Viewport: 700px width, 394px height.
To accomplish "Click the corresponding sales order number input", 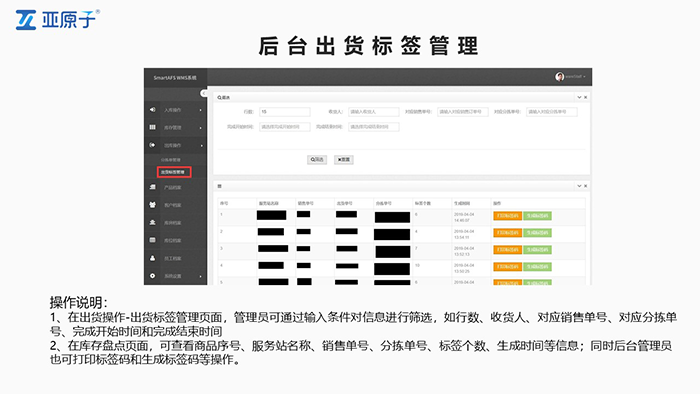I will tap(462, 112).
